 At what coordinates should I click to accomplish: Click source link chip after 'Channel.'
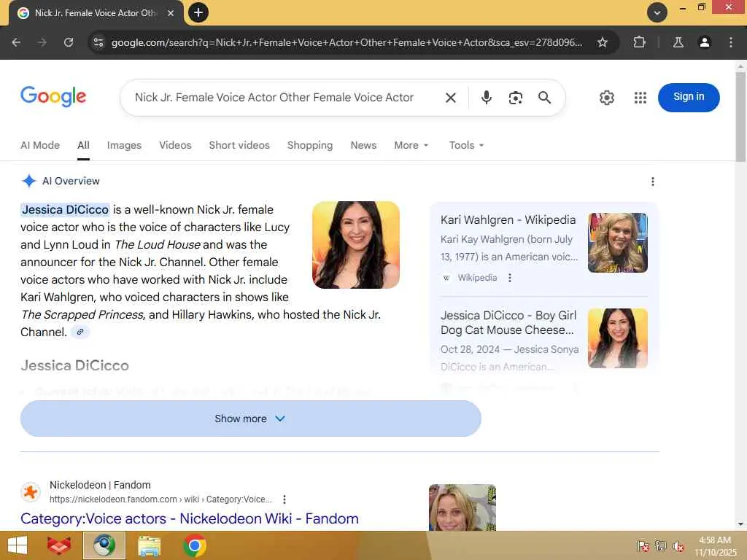pyautogui.click(x=80, y=332)
